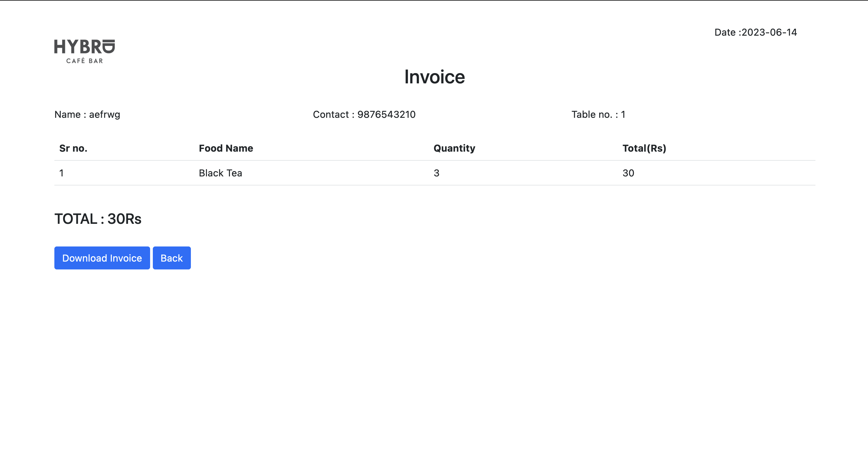Select the TOTAL : 30Rs summary text
Image resolution: width=868 pixels, height=470 pixels.
(98, 219)
